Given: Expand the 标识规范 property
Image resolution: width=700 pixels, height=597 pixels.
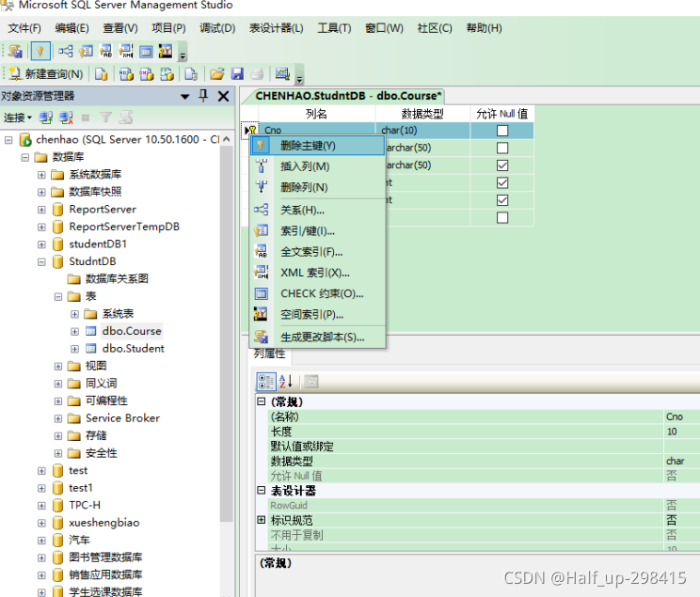Looking at the screenshot, I should coord(262,520).
